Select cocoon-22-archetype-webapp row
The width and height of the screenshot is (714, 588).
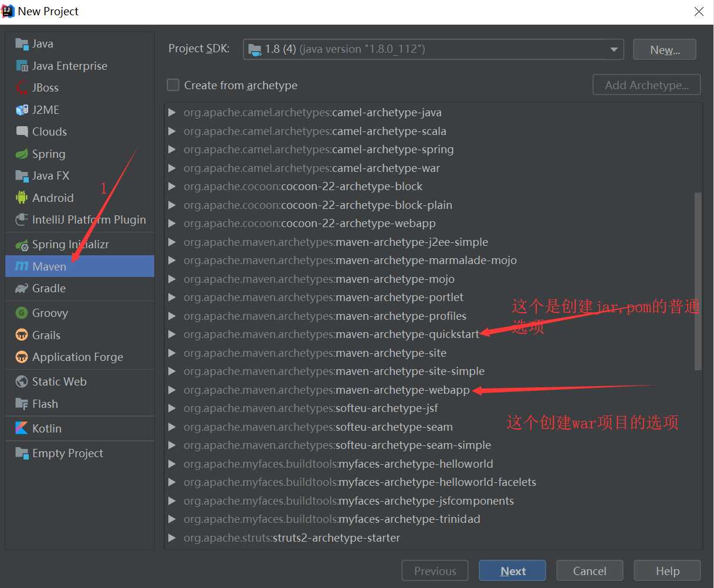pyautogui.click(x=433, y=223)
